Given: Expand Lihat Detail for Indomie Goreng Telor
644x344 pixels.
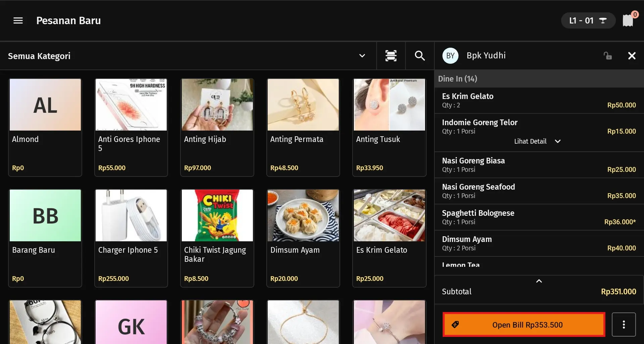Looking at the screenshot, I should pos(537,141).
